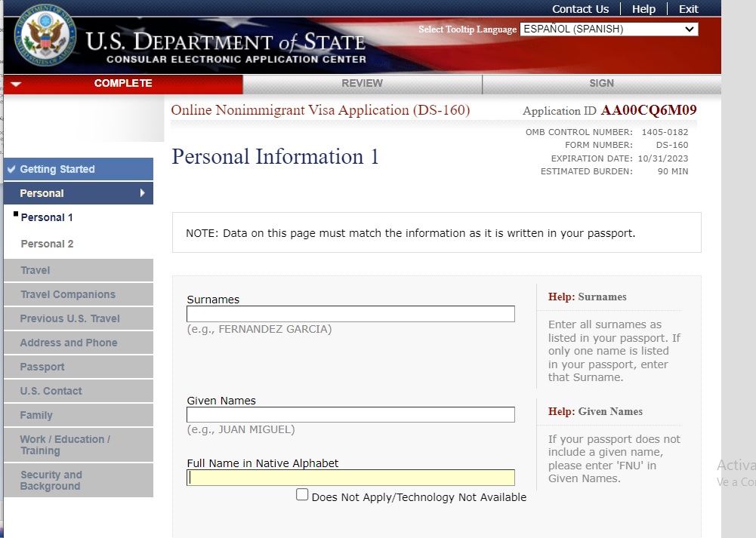This screenshot has height=538, width=756.
Task: Click into the Given Names text field
Action: (x=350, y=414)
